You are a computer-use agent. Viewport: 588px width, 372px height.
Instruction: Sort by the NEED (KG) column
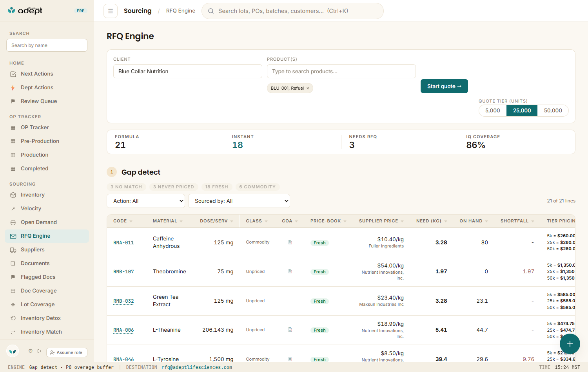tap(432, 221)
